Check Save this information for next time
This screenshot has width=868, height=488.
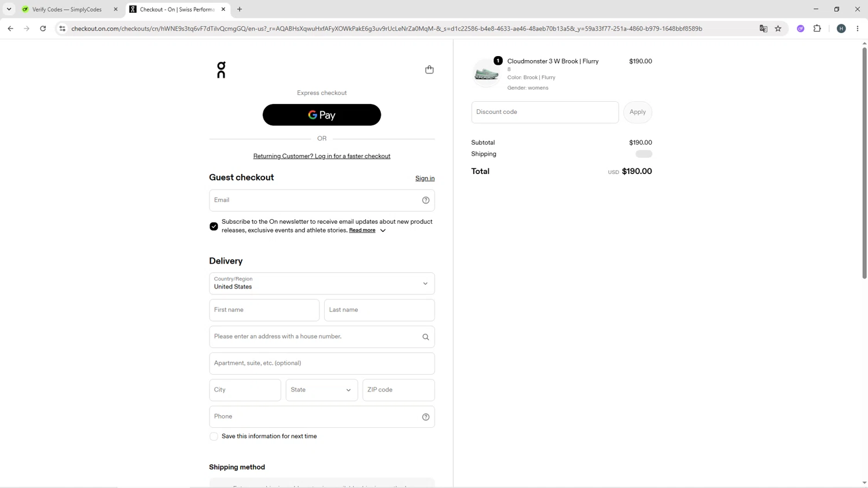(x=214, y=437)
